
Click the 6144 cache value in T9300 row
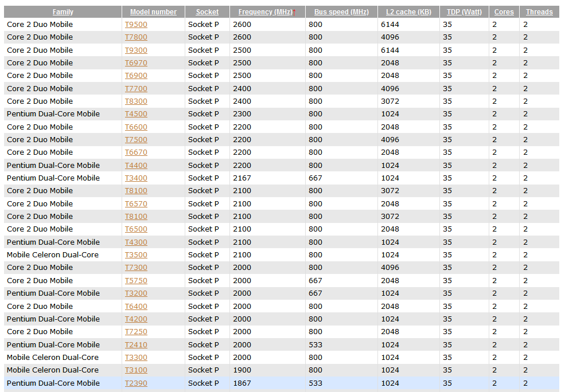pyautogui.click(x=390, y=50)
